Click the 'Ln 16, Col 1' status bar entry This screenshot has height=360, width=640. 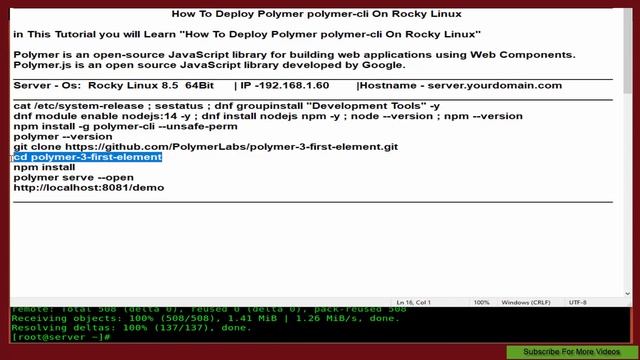(x=413, y=302)
